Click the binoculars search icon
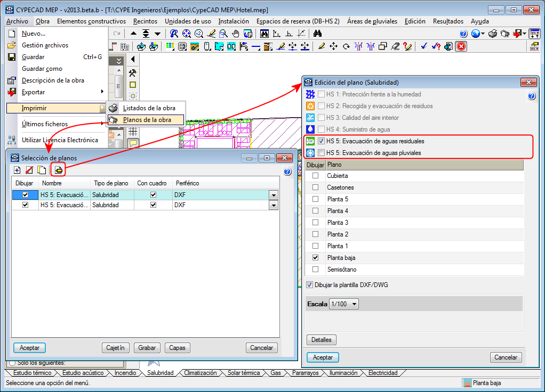 pyautogui.click(x=317, y=33)
